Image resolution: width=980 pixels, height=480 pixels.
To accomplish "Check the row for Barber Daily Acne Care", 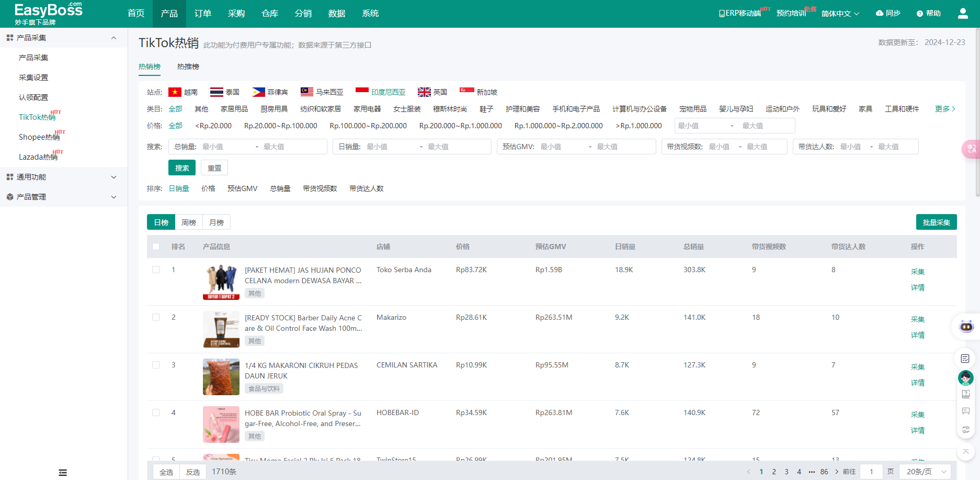I will 156,317.
